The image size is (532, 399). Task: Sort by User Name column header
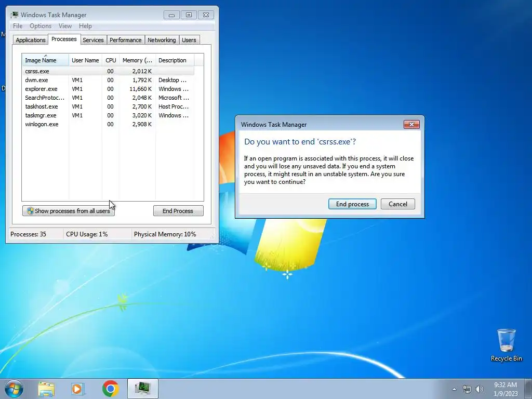coord(85,60)
